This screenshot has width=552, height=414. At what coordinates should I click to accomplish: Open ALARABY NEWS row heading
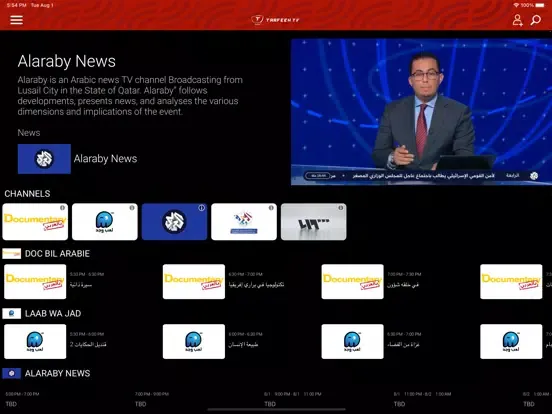[57, 373]
